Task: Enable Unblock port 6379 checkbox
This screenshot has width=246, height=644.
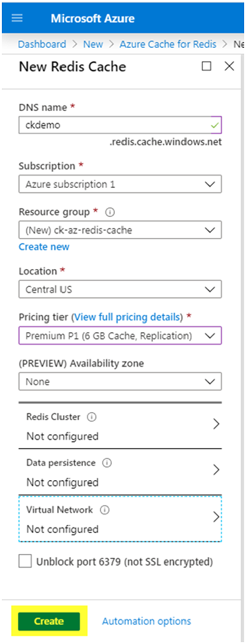Action: (x=25, y=561)
